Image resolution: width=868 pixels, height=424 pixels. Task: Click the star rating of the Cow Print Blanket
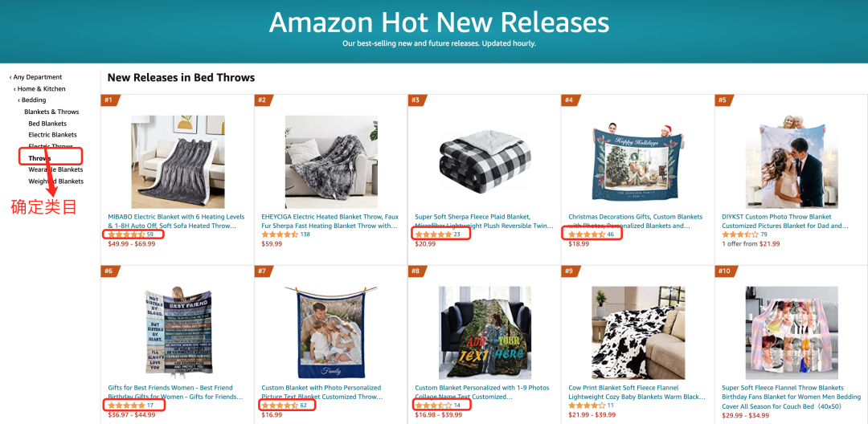point(587,406)
